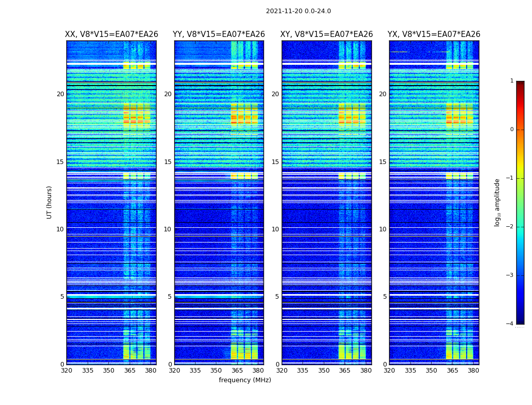This screenshot has width=532, height=405.
Task: Click the cyan colorbar region at -2
Action: point(520,226)
